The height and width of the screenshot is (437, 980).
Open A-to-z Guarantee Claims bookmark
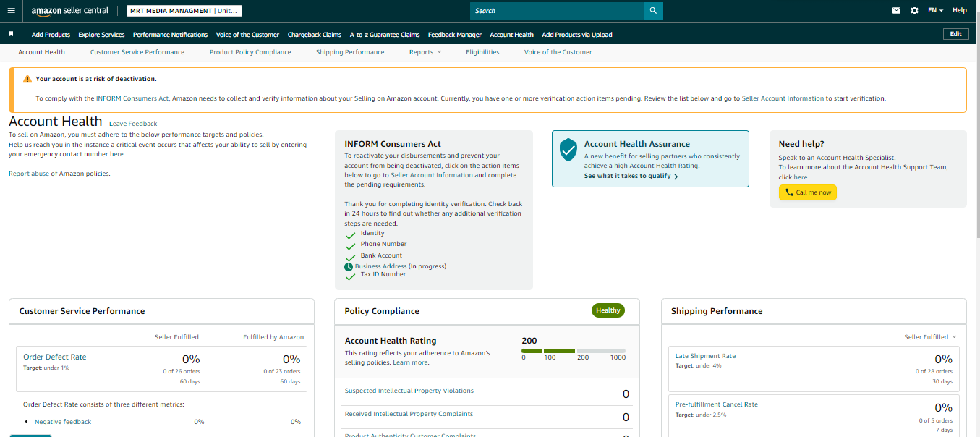pos(385,35)
